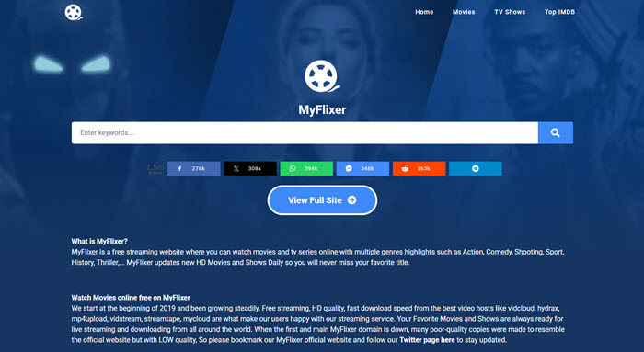The image size is (644, 352).
Task: Click the large MyFlixer film reel logo
Action: (322, 76)
